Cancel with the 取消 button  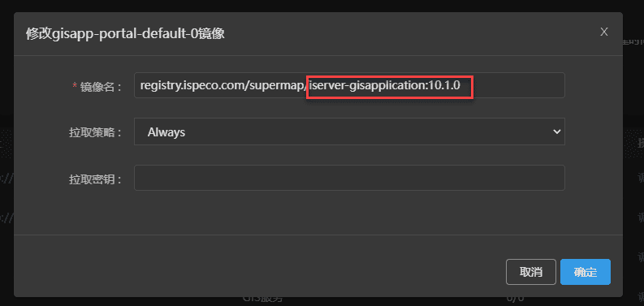(x=531, y=272)
